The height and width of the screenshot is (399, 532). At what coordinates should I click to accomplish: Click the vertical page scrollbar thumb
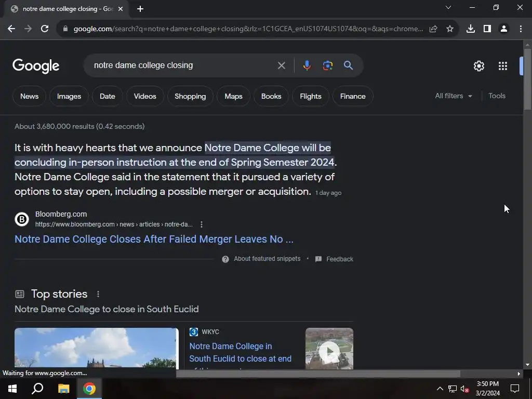pyautogui.click(x=527, y=79)
